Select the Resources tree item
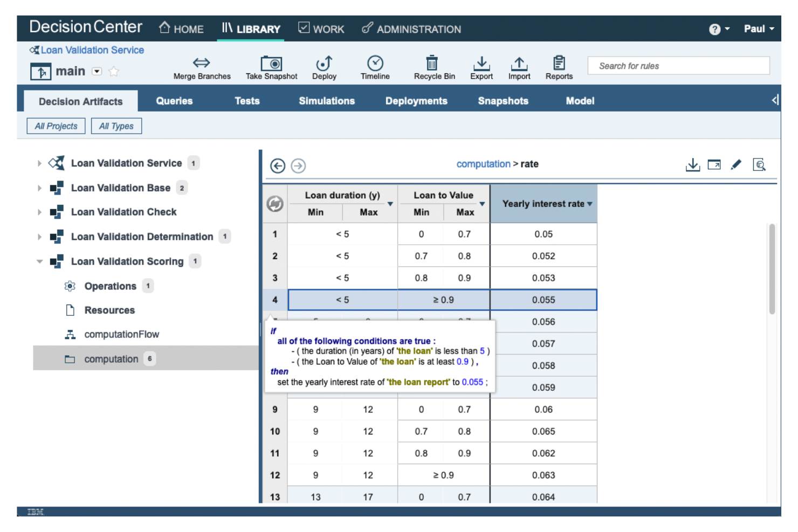This screenshot has height=532, width=798. [x=109, y=310]
